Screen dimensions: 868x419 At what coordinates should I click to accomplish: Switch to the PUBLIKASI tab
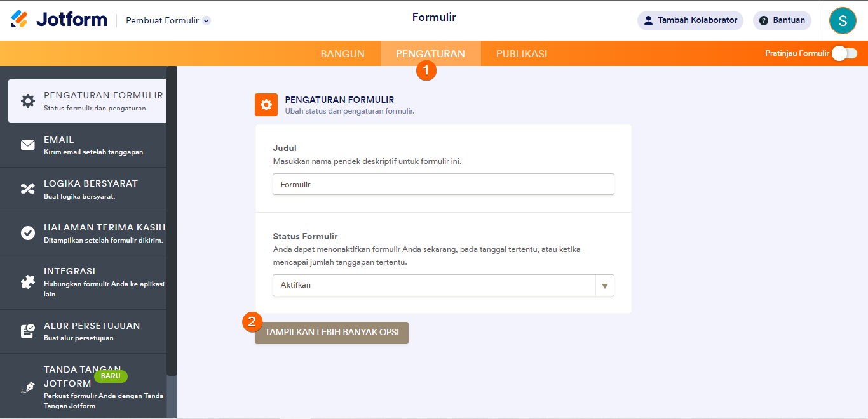[x=522, y=54]
